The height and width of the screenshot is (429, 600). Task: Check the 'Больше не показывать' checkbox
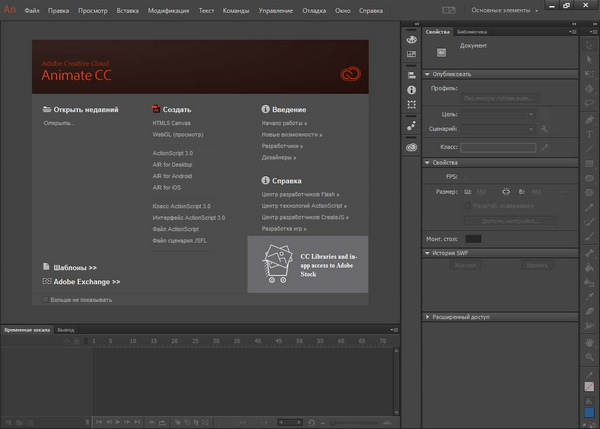[x=47, y=298]
